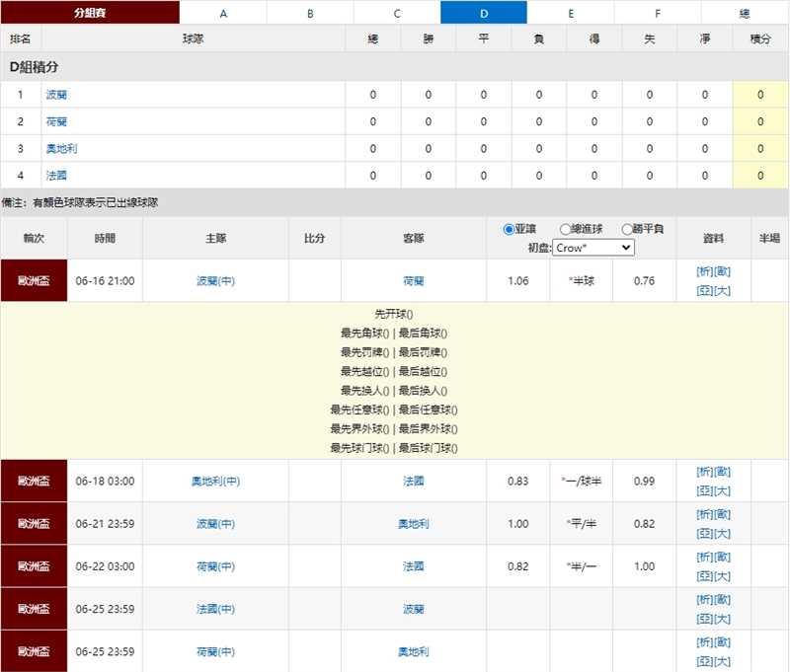The image size is (790, 672).
Task: Select the 勝平負 radio button
Action: (628, 229)
